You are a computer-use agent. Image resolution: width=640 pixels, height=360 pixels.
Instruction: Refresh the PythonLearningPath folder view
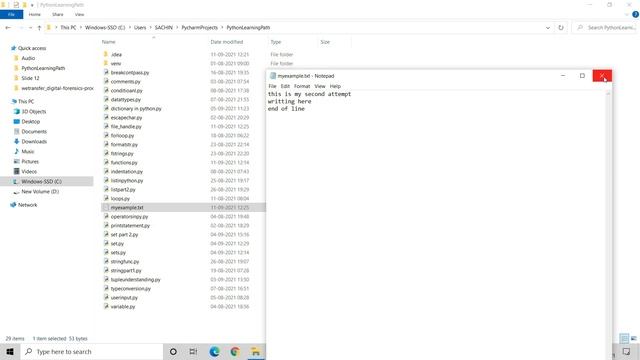pyautogui.click(x=561, y=28)
